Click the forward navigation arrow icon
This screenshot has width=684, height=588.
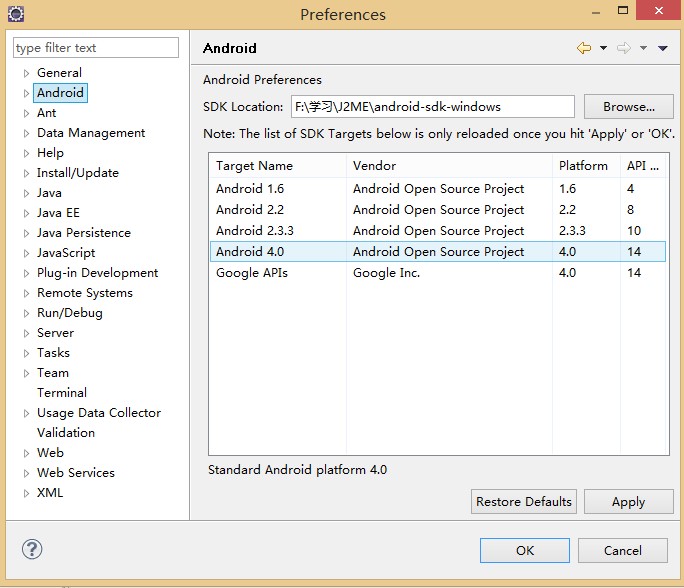[624, 48]
